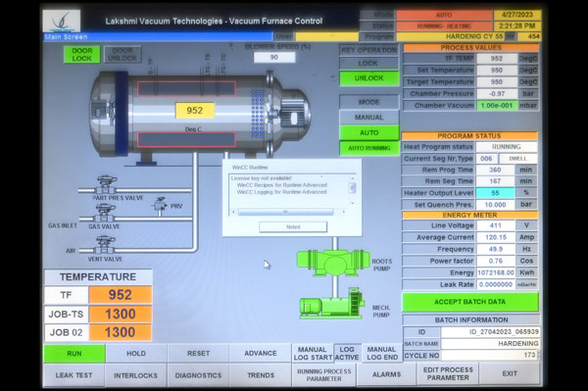Toggle the DOOR UNLOCK button

coord(122,55)
